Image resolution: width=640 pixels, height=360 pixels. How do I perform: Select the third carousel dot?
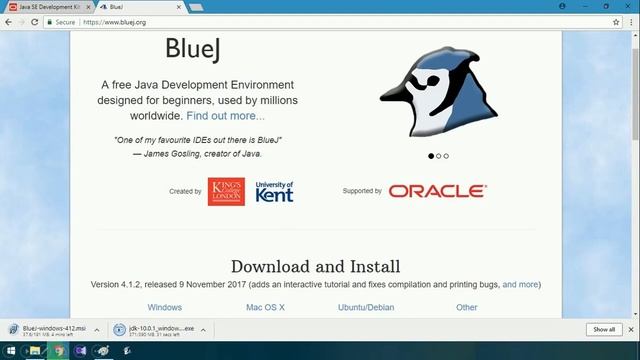[446, 156]
